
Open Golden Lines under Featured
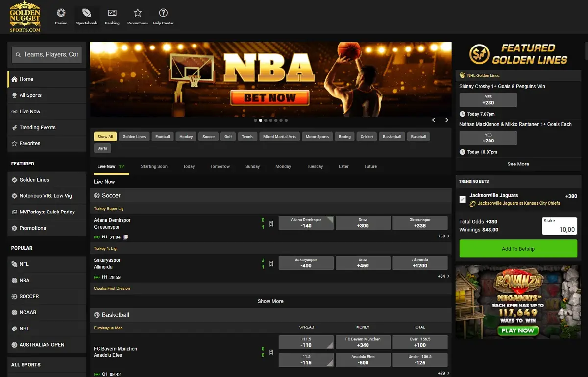pos(47,180)
